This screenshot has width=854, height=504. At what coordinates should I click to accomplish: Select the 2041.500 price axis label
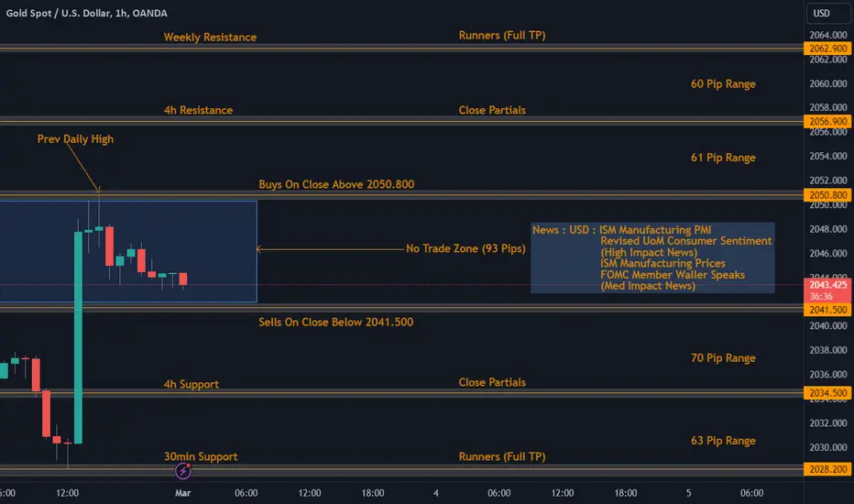pyautogui.click(x=827, y=310)
